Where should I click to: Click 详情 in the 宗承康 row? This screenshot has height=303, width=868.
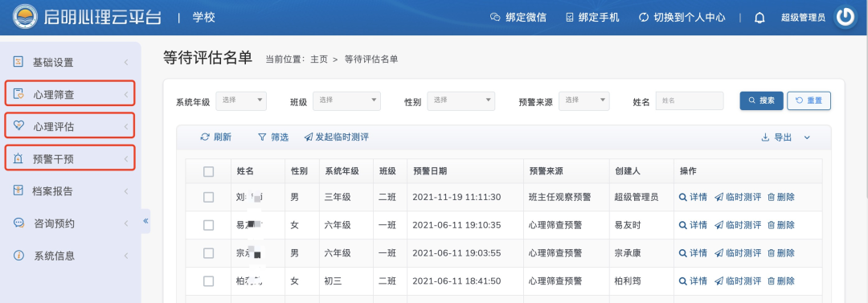[693, 253]
